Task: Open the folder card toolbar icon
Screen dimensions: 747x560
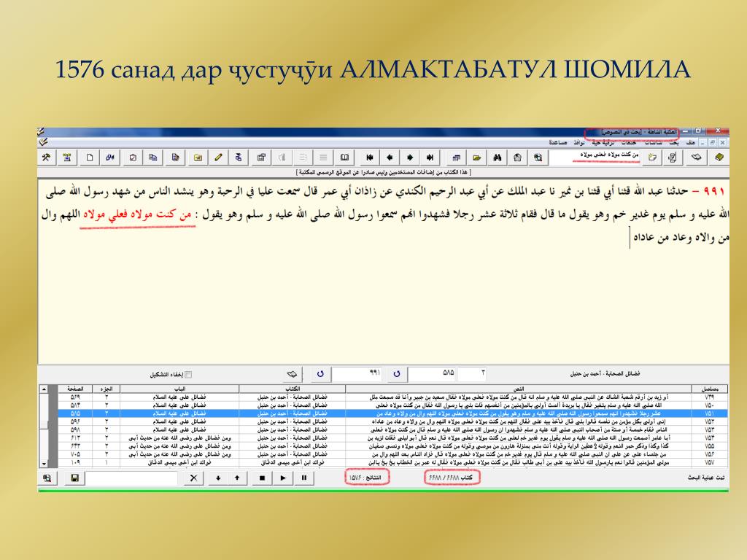Action: (198, 157)
